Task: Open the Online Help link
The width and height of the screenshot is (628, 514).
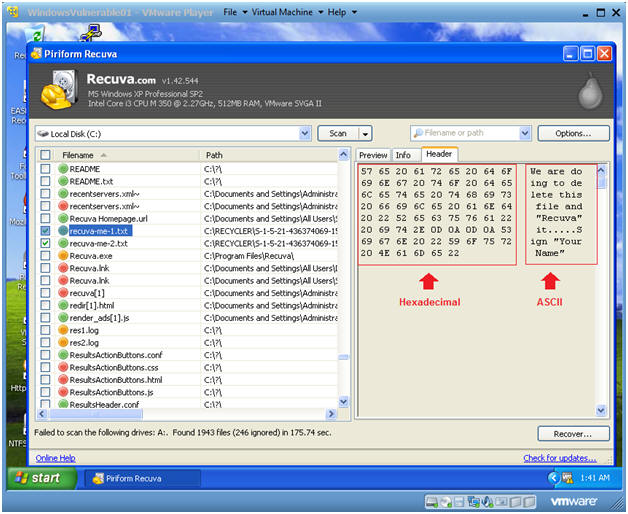Action: 55,458
